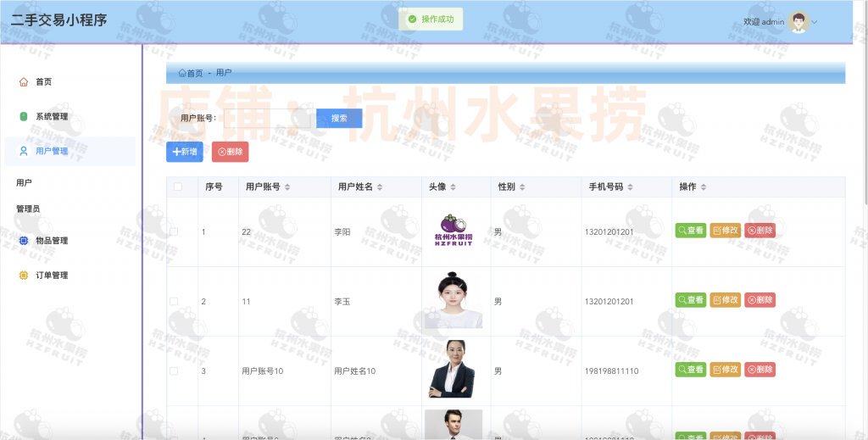Click the breadcrumb home icon
868x440 pixels.
[x=182, y=73]
